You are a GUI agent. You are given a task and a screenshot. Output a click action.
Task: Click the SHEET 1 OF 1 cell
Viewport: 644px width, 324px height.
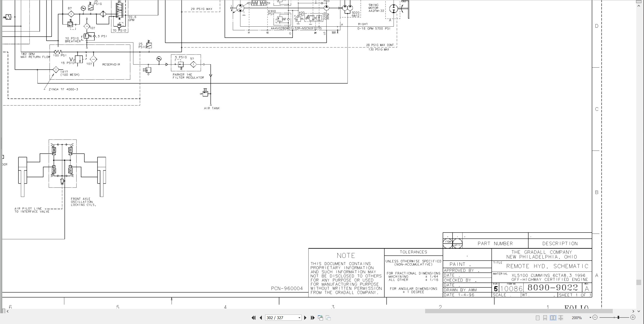[575, 295]
